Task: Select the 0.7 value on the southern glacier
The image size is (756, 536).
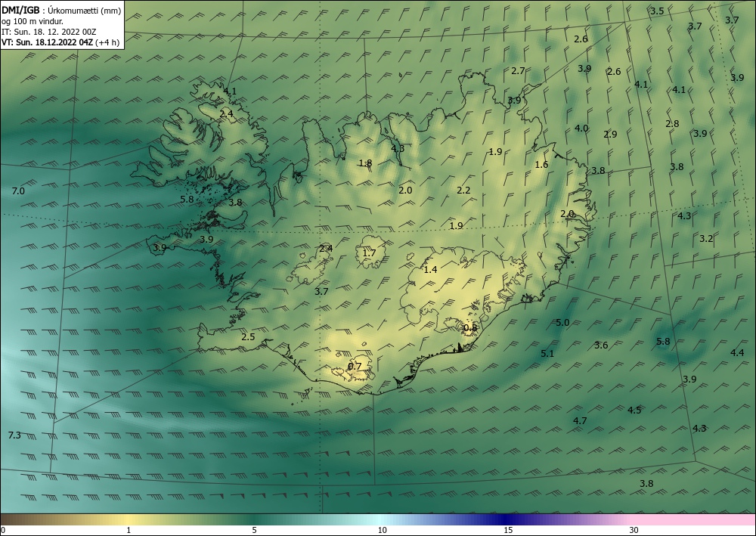Action: click(x=355, y=367)
